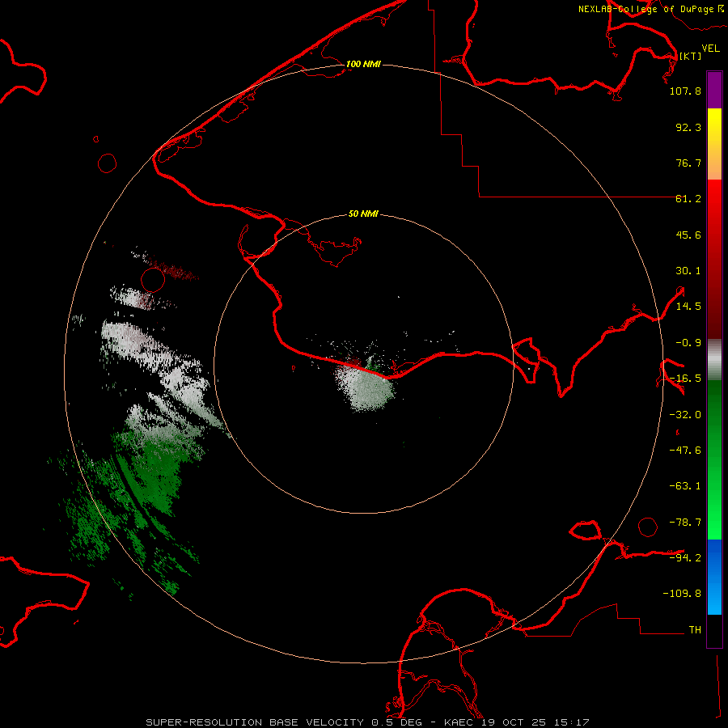Viewport: 728px width, 728px height.
Task: Click the Super-Resolution Base Velocity caption
Action: [x=367, y=722]
